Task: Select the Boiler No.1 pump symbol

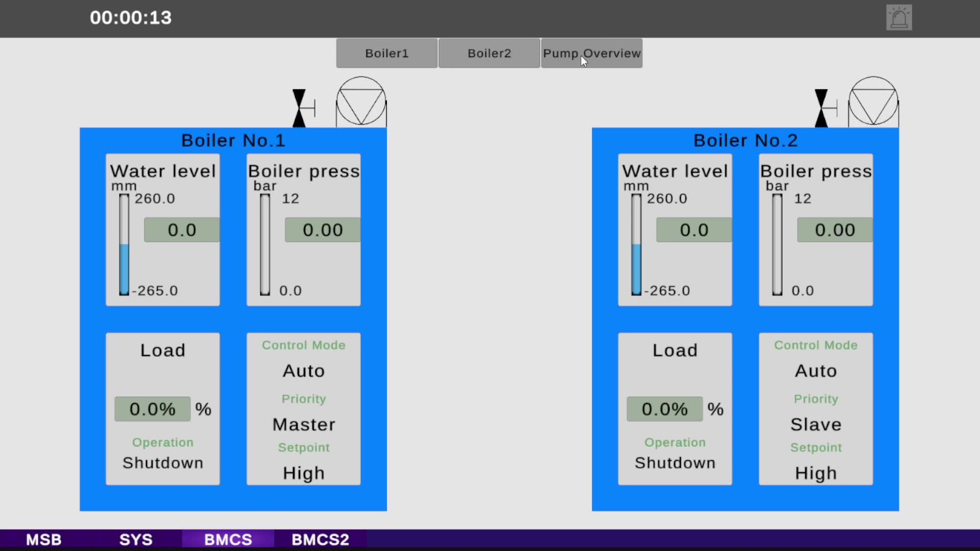Action: coord(361,102)
